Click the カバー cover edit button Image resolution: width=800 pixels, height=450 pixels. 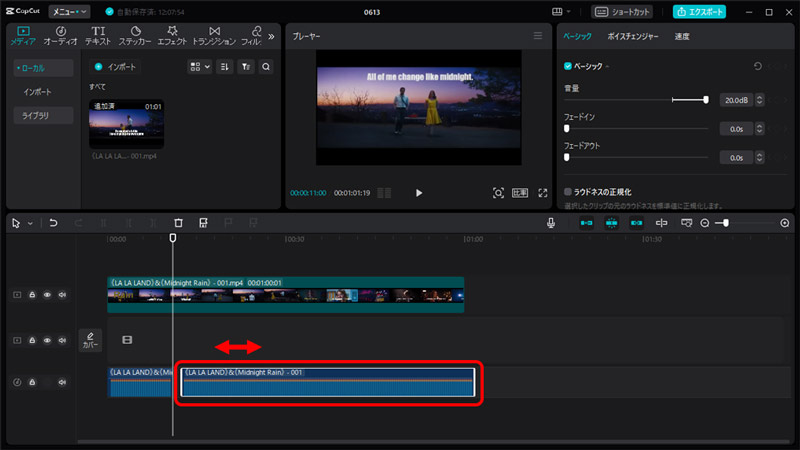coord(90,340)
